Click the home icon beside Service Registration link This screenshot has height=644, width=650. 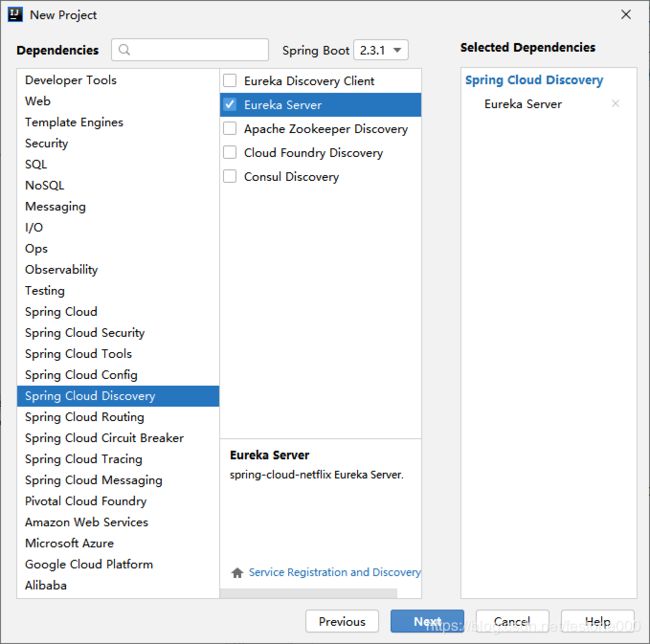(x=237, y=572)
